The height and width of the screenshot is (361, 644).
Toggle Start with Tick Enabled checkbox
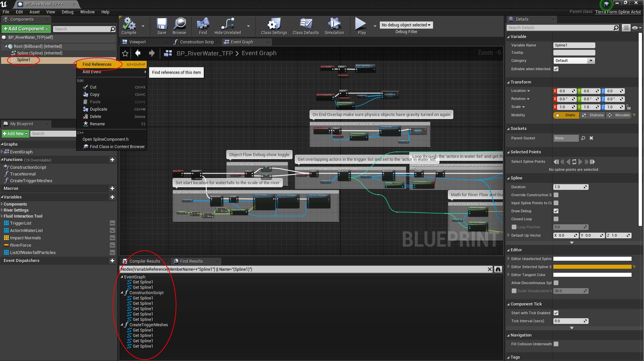click(x=556, y=313)
